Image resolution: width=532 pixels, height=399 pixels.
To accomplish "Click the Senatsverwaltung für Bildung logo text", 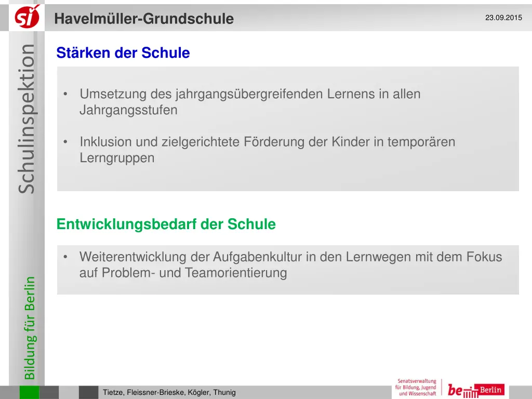I will [x=416, y=388].
